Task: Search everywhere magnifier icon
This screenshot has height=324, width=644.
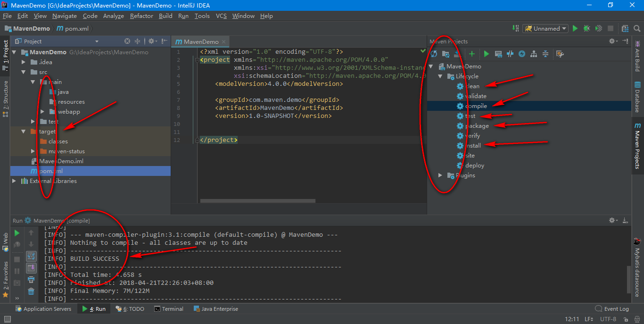Action: [637, 28]
